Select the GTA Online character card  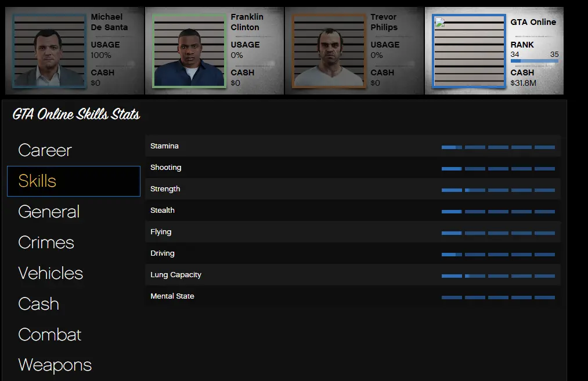[x=494, y=50]
